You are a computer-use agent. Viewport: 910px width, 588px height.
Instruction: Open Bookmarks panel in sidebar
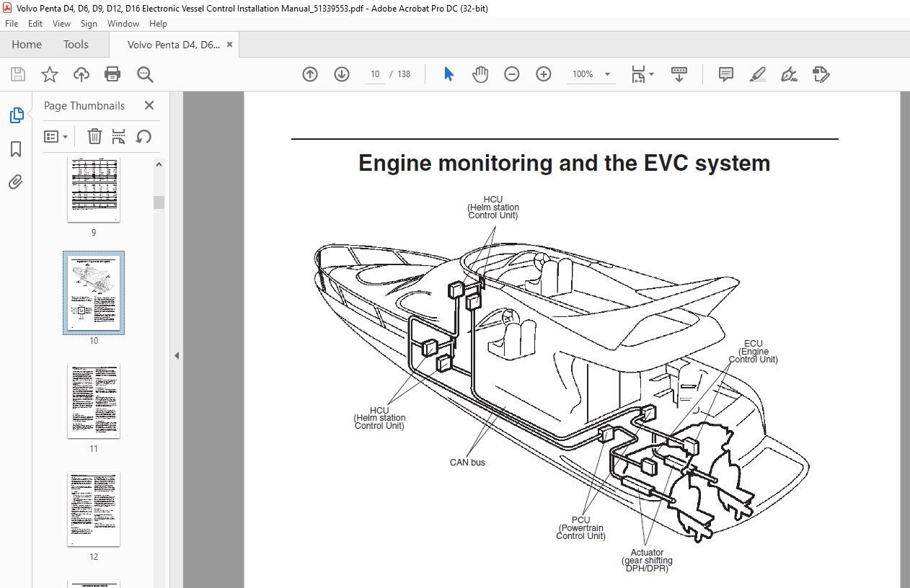pos(16,149)
